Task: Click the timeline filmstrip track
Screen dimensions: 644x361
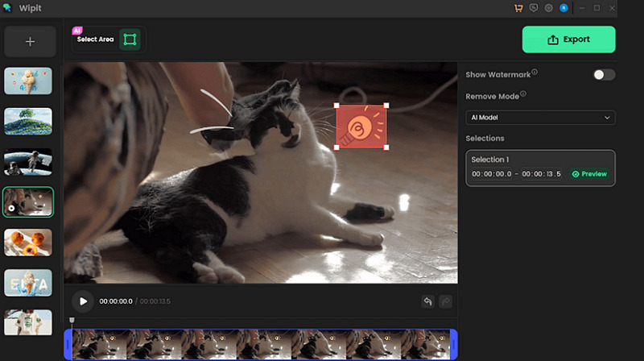Action: pyautogui.click(x=261, y=345)
